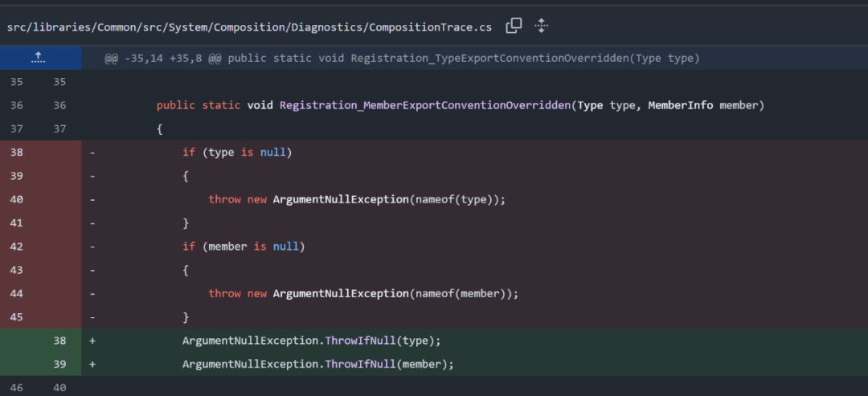This screenshot has height=396, width=868.
Task: Click old line number 38
Action: pyautogui.click(x=17, y=152)
